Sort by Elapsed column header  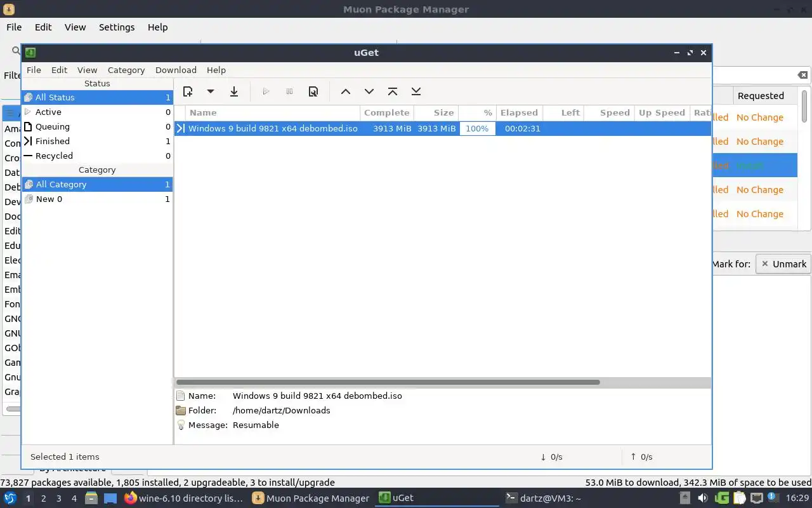(520, 112)
